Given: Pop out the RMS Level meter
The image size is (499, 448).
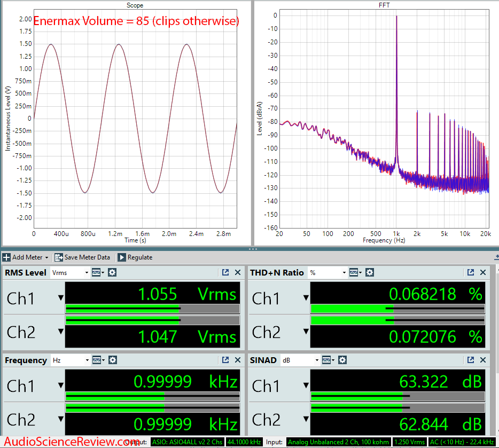Looking at the screenshot, I should 225,272.
